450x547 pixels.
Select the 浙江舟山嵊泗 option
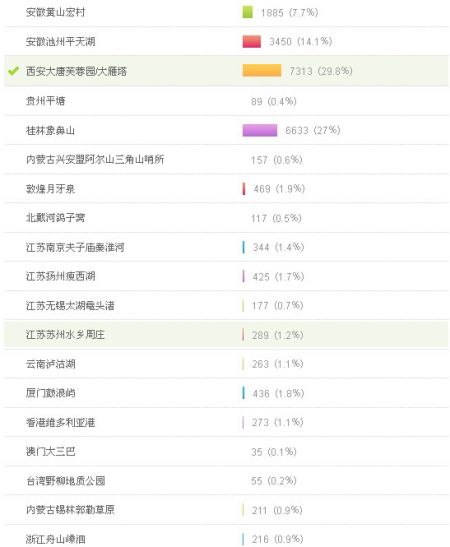(x=226, y=538)
